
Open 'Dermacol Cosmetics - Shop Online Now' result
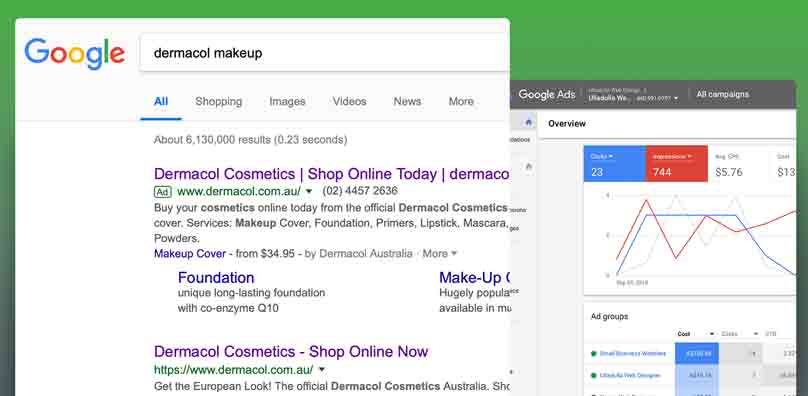tap(291, 352)
